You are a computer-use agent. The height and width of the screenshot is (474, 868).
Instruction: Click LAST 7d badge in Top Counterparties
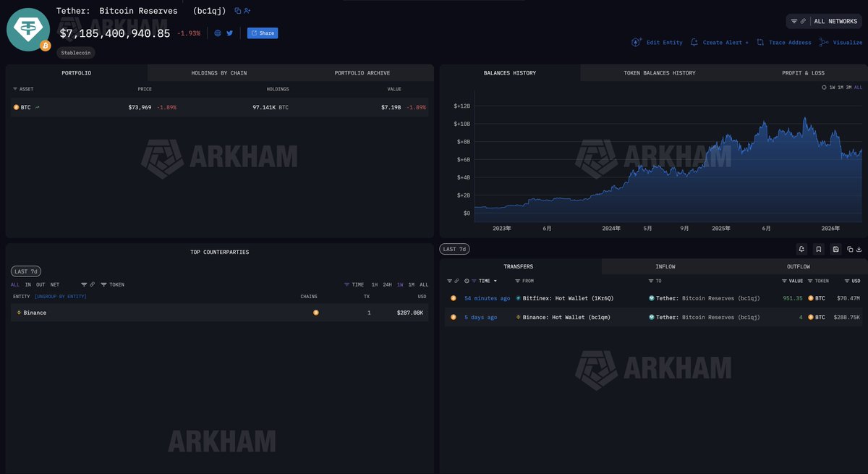click(25, 271)
